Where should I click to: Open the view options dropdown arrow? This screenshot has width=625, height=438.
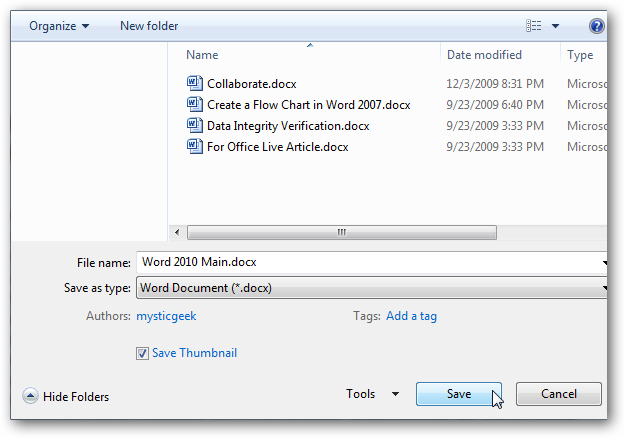(555, 26)
